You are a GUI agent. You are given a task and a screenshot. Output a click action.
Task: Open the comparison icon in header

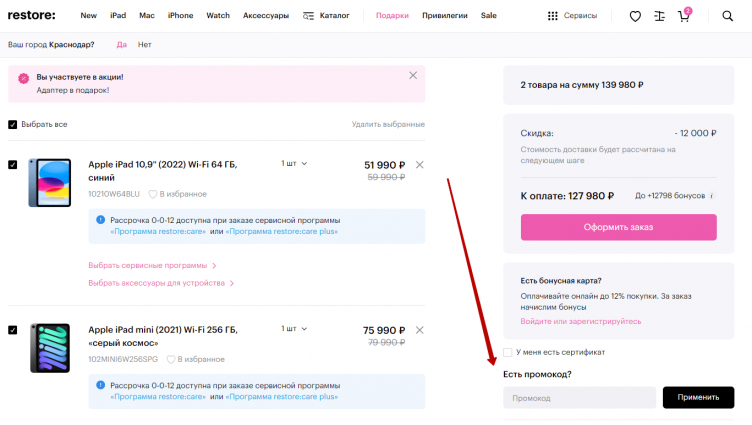pyautogui.click(x=660, y=16)
